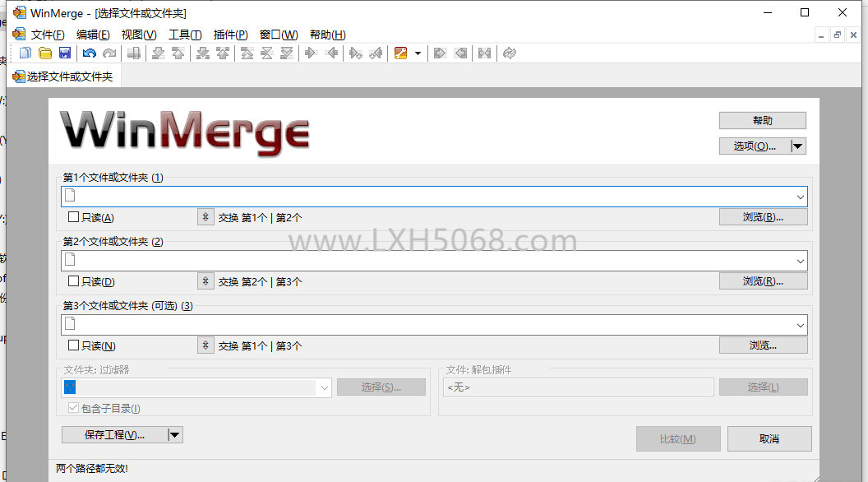Open the arrow beside 保存工程(V)... button
The image size is (868, 482).
[x=174, y=435]
